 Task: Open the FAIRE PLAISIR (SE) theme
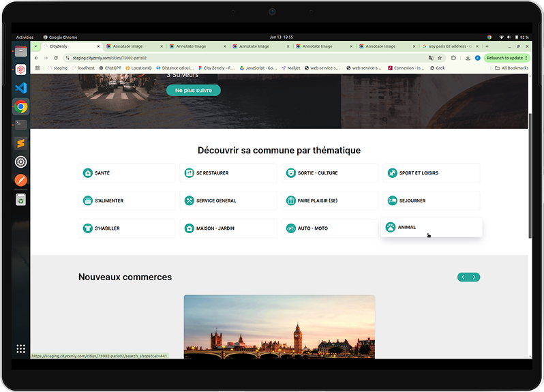tap(329, 200)
